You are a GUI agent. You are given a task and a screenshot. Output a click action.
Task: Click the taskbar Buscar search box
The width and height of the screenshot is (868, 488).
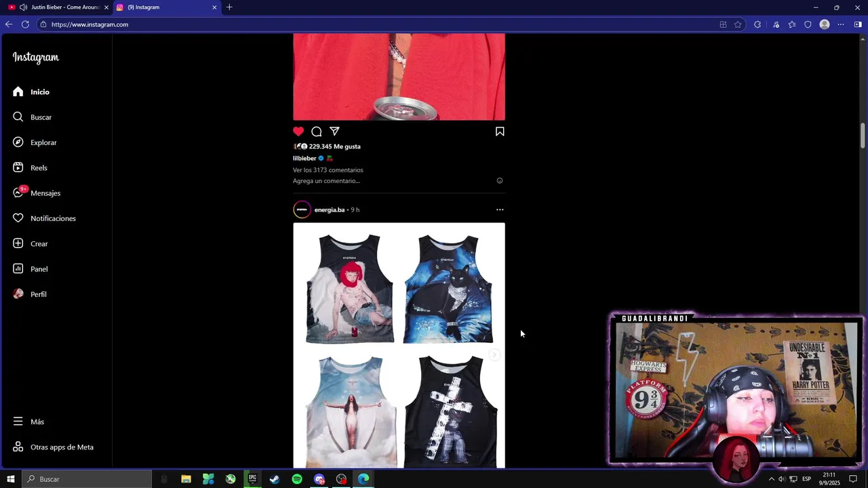(87, 479)
